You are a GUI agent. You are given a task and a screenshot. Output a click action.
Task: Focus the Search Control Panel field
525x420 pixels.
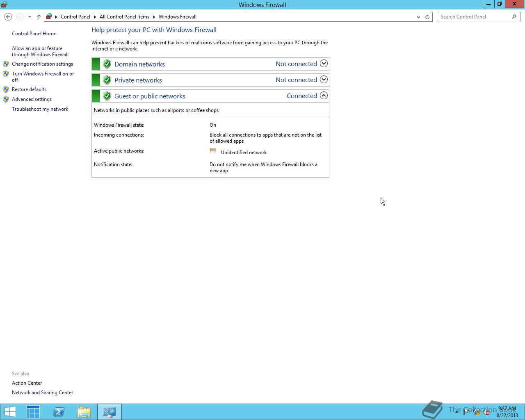[x=478, y=17]
